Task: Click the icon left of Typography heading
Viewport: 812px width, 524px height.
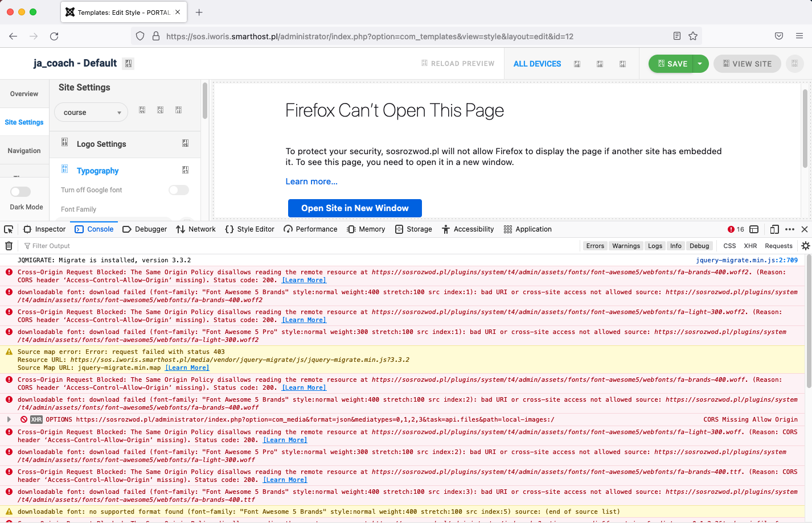Action: [64, 169]
